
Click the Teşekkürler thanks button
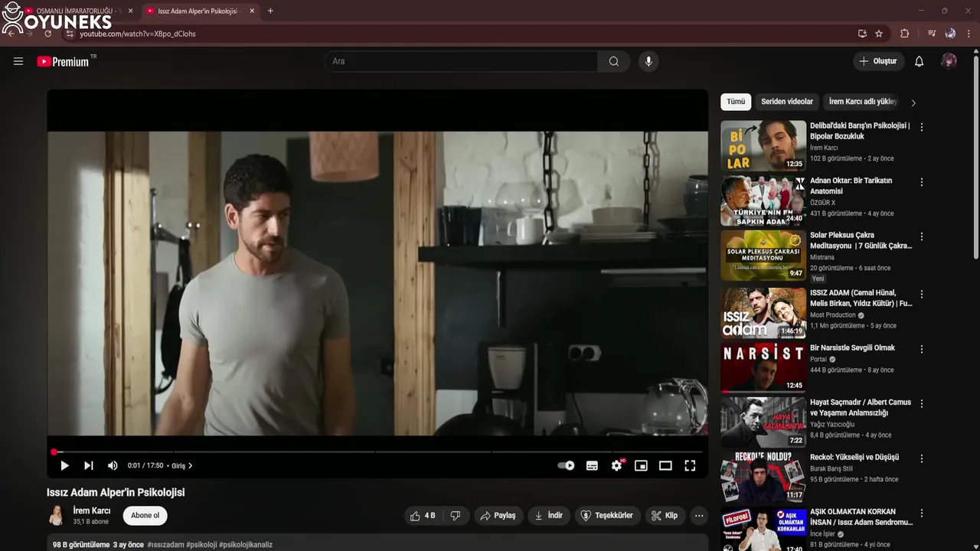[608, 516]
